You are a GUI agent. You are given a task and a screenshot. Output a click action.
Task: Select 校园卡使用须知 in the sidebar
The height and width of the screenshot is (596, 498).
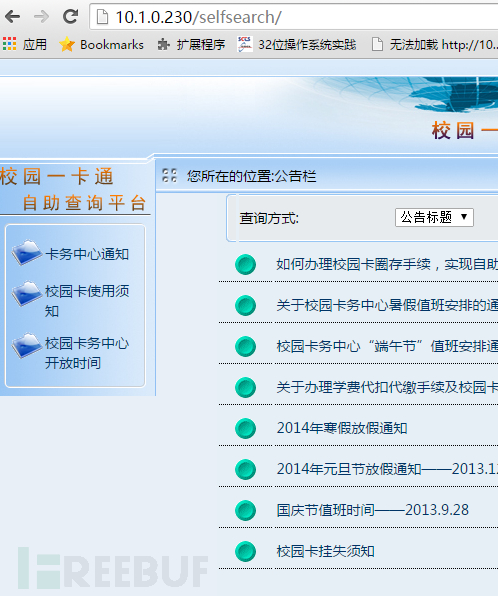click(x=87, y=301)
